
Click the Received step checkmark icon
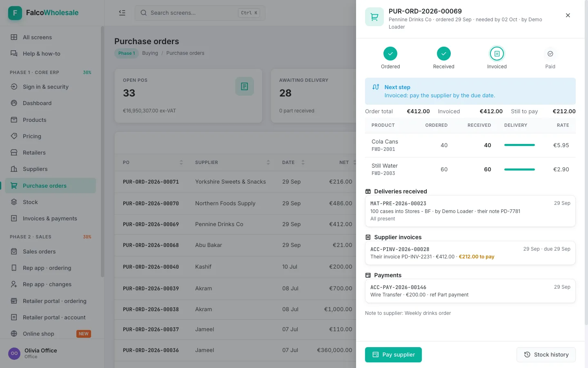pyautogui.click(x=444, y=54)
